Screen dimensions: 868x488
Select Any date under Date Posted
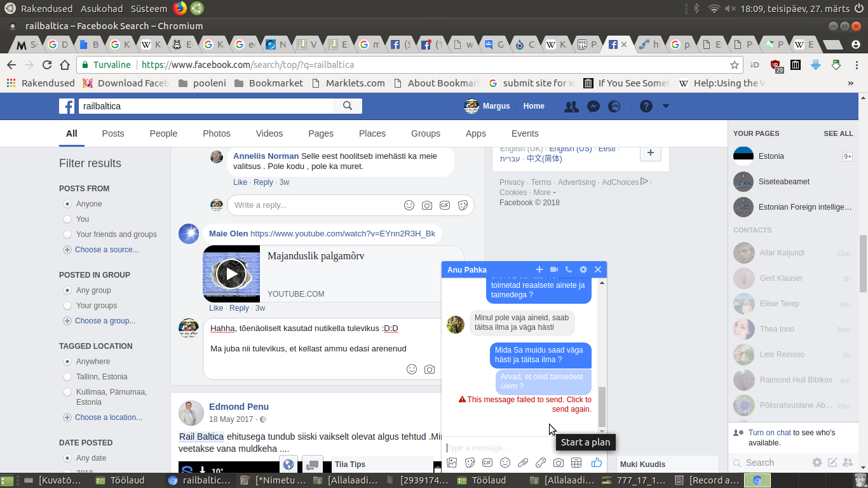(x=67, y=458)
